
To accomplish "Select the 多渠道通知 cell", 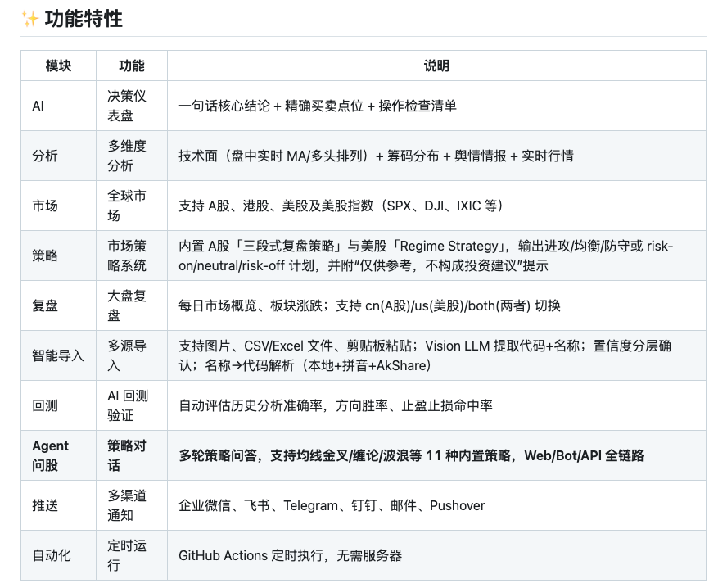I will pos(132,505).
